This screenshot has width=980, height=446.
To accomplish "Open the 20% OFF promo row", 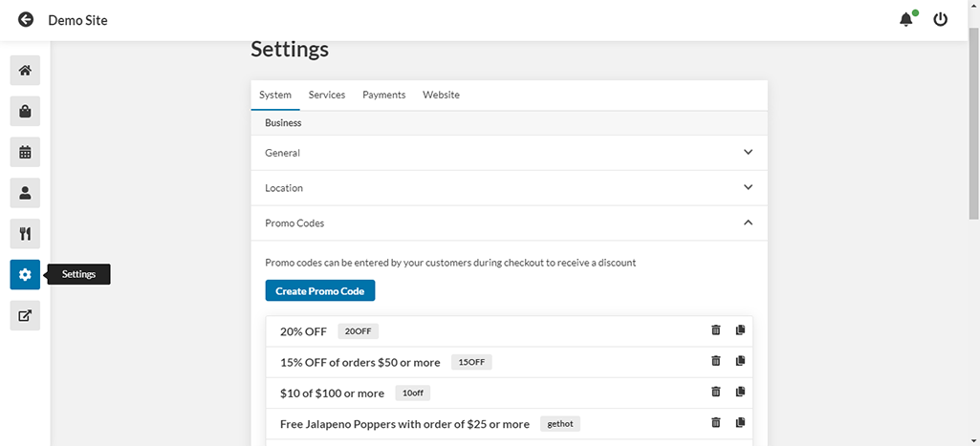I will [x=510, y=331].
